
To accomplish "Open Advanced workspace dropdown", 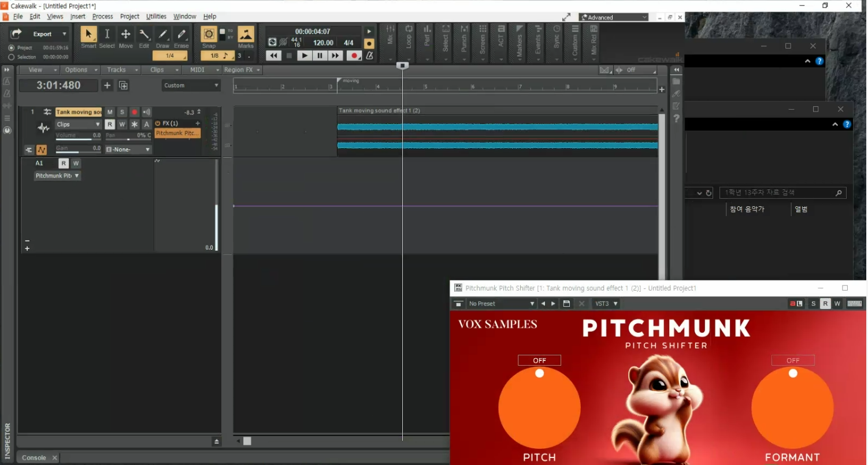I will [x=614, y=17].
